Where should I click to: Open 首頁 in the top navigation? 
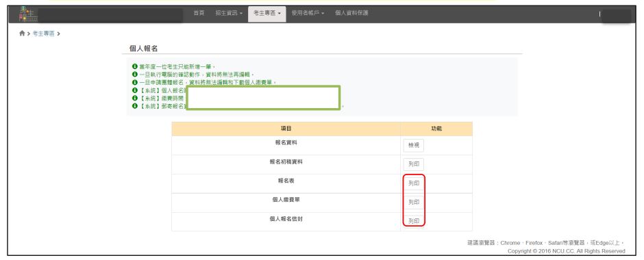click(x=199, y=13)
